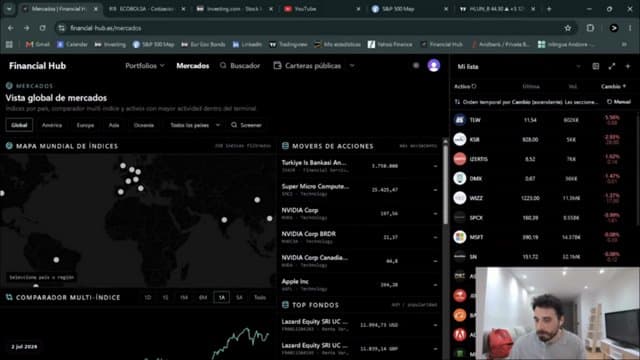
Task: Select the América region filter
Action: point(52,125)
